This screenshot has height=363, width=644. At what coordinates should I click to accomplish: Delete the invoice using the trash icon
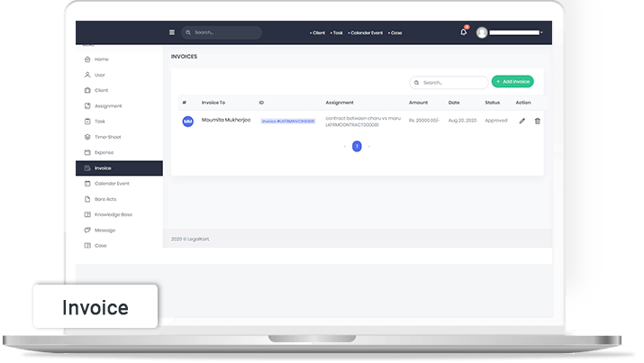pyautogui.click(x=538, y=121)
